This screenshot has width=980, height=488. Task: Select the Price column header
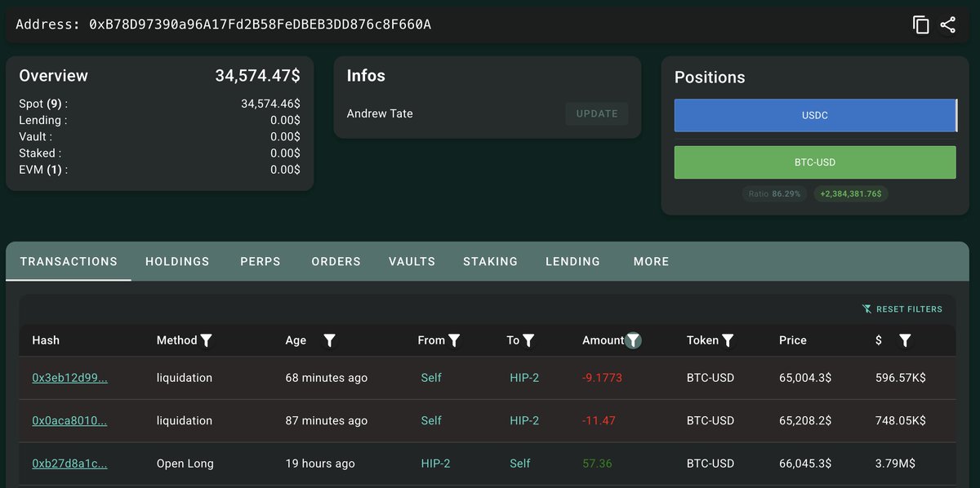[x=793, y=340]
